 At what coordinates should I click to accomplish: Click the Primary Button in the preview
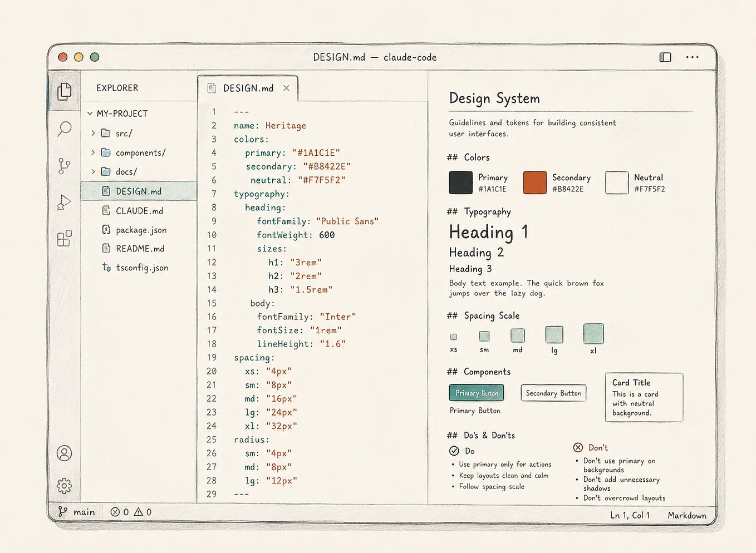point(477,393)
